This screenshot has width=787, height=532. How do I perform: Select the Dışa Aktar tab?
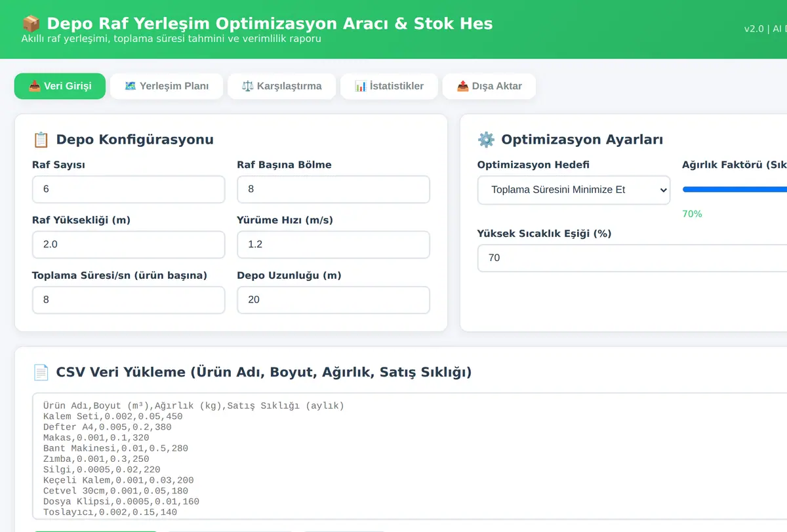coord(489,86)
